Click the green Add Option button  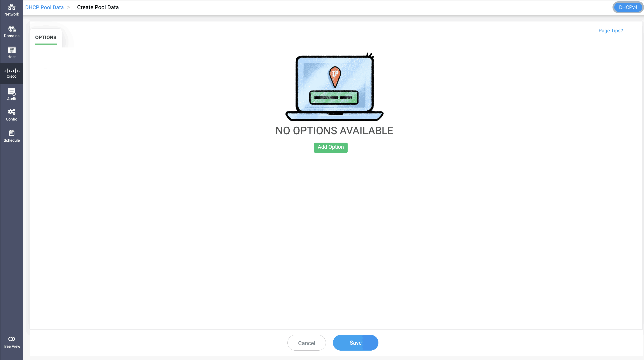331,147
